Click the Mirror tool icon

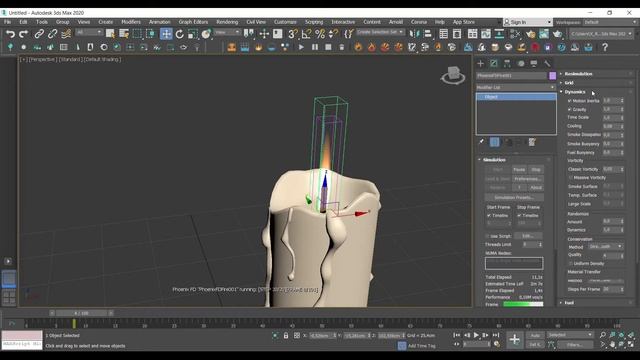click(414, 34)
